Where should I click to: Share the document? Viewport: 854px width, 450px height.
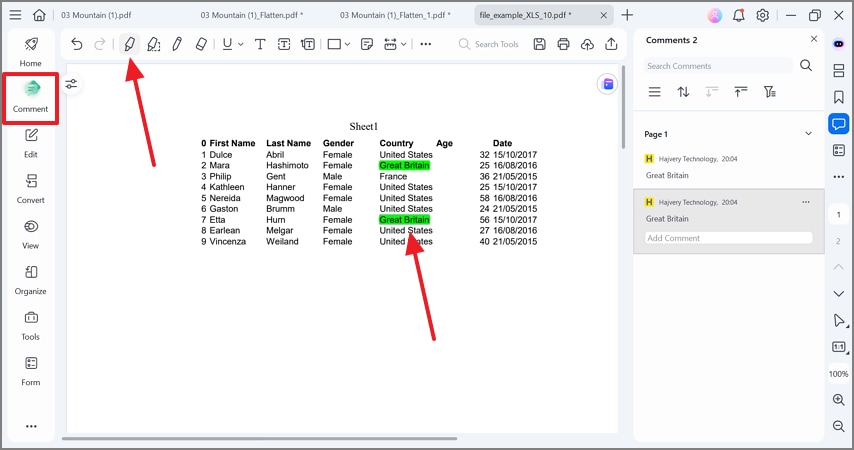pos(611,44)
